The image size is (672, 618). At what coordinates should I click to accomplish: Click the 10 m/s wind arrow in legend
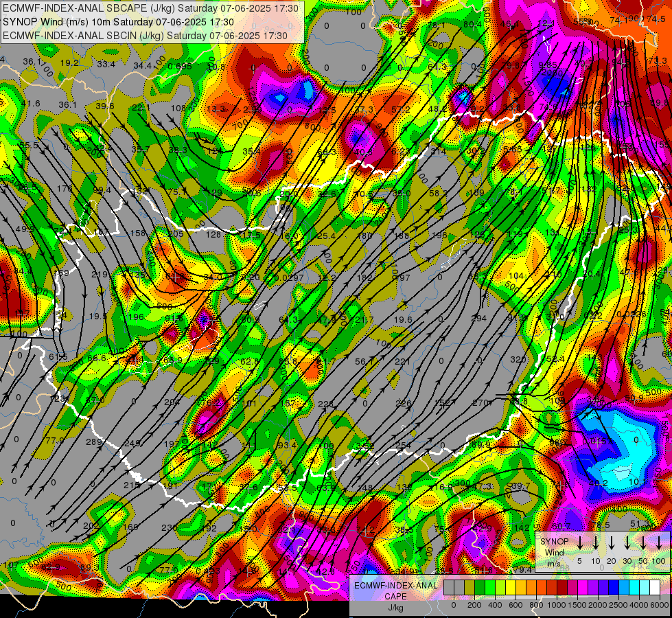click(x=596, y=542)
